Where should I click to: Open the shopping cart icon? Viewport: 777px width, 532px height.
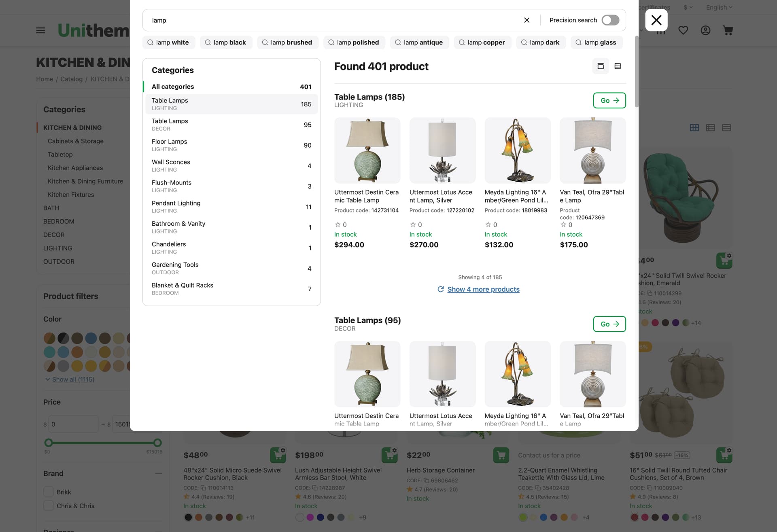click(728, 30)
